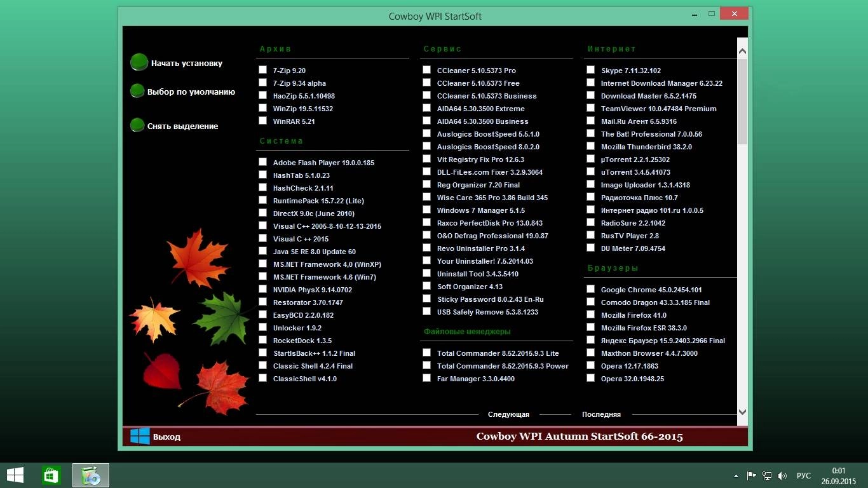Click Интернет category heading
This screenshot has height=488, width=868.
[x=611, y=49]
